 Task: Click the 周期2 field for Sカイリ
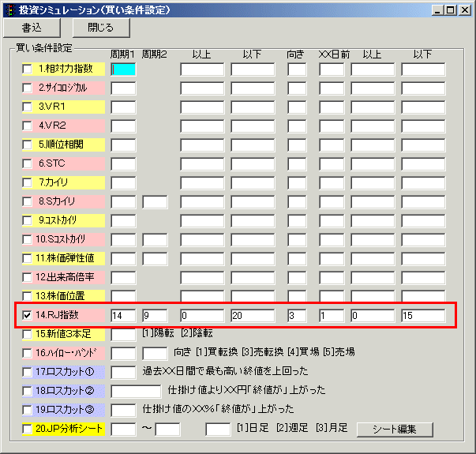[x=155, y=202]
